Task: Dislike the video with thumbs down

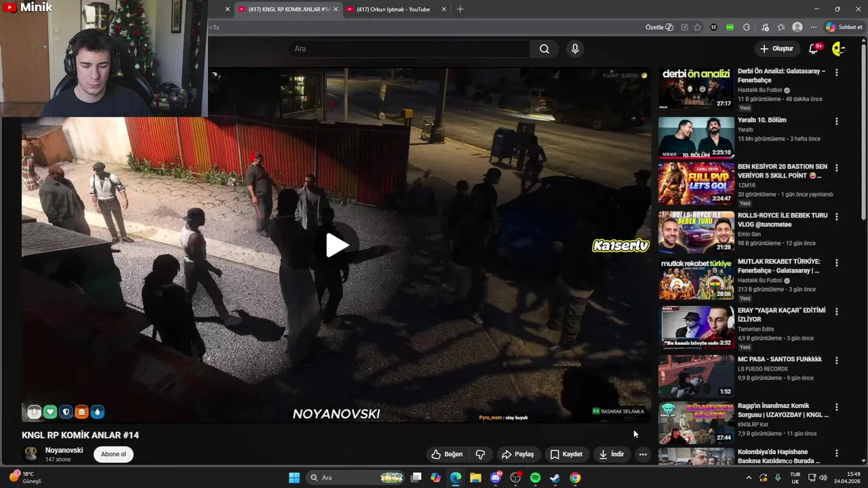Action: (480, 454)
